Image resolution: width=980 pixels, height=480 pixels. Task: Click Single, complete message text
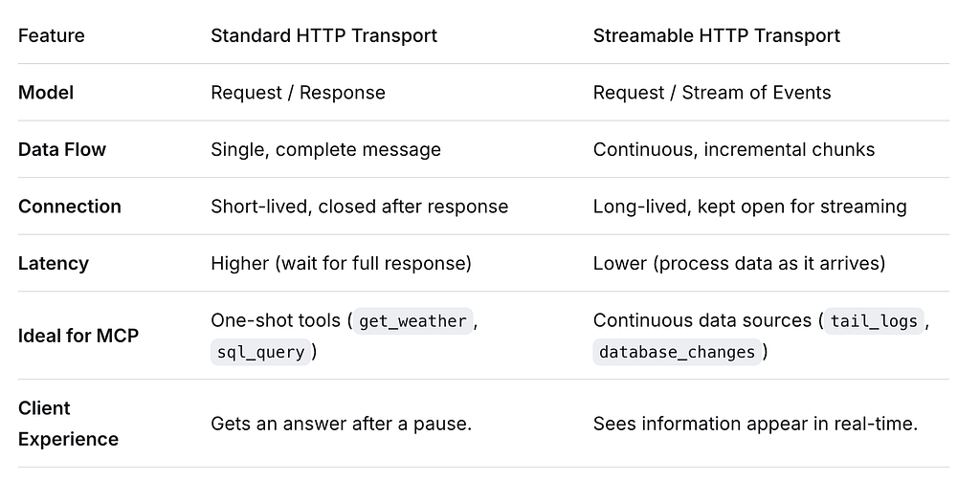[325, 150]
